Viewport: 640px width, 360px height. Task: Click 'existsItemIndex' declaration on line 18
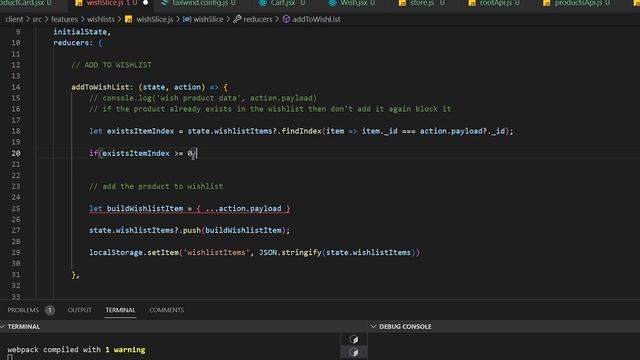coord(140,131)
